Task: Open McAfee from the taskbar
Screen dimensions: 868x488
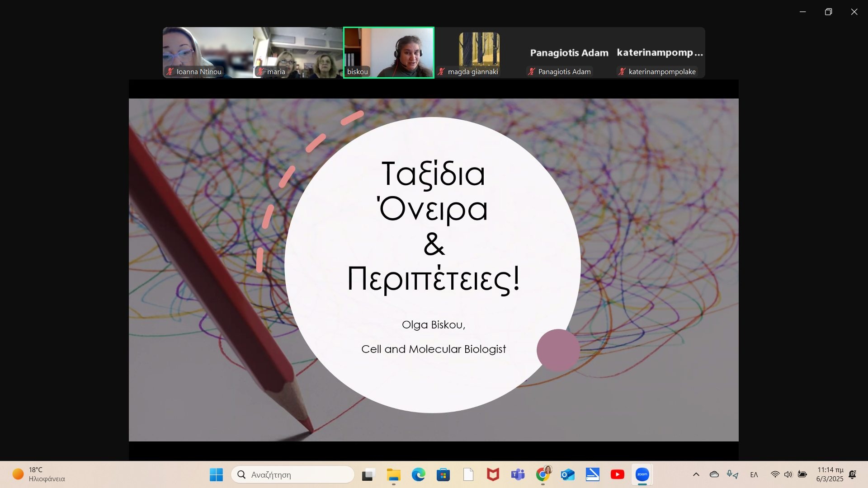Action: click(x=493, y=474)
